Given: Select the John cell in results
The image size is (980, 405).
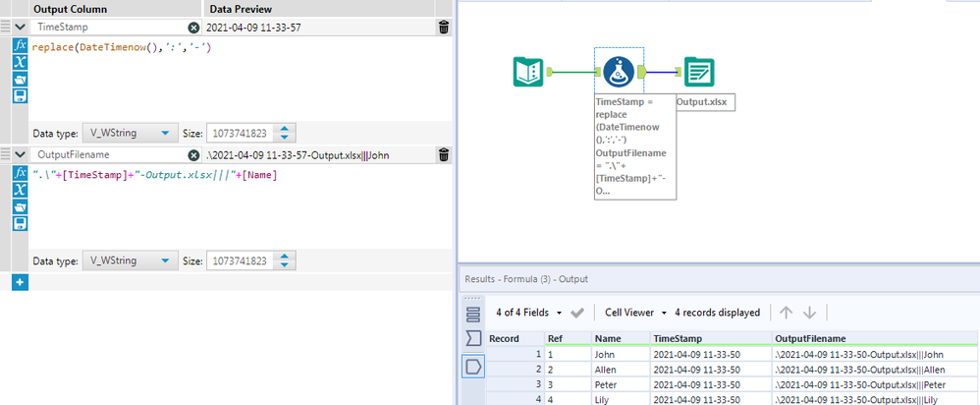Looking at the screenshot, I should coord(622,354).
